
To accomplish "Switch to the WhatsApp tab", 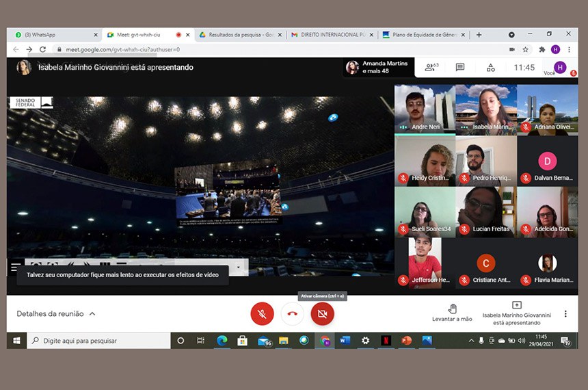I will pyautogui.click(x=55, y=34).
